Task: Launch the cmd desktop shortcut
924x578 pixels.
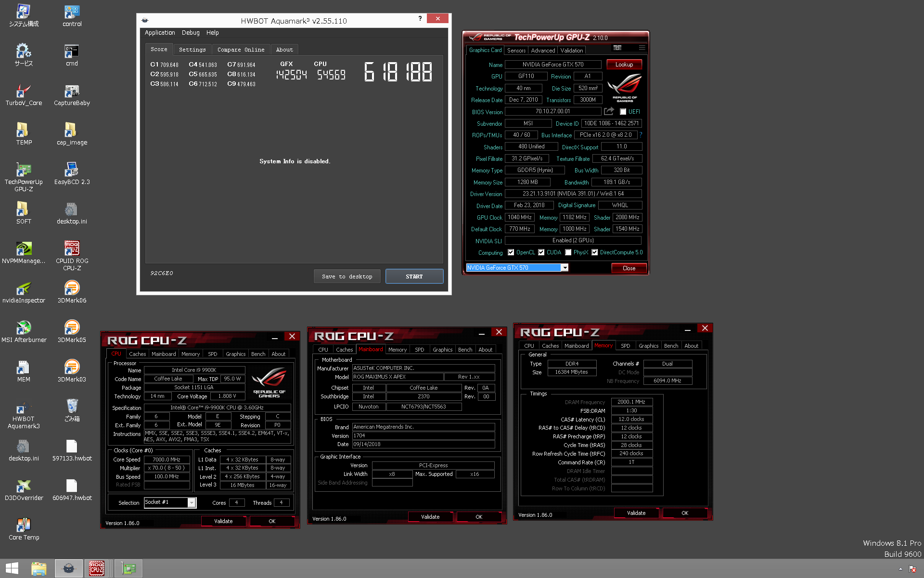Action: click(x=72, y=55)
